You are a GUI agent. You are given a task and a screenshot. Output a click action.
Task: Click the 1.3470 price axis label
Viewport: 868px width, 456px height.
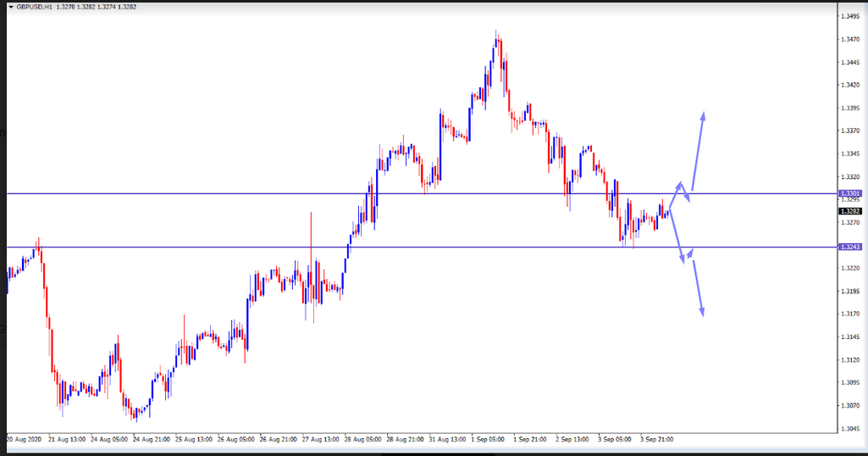tap(850, 39)
